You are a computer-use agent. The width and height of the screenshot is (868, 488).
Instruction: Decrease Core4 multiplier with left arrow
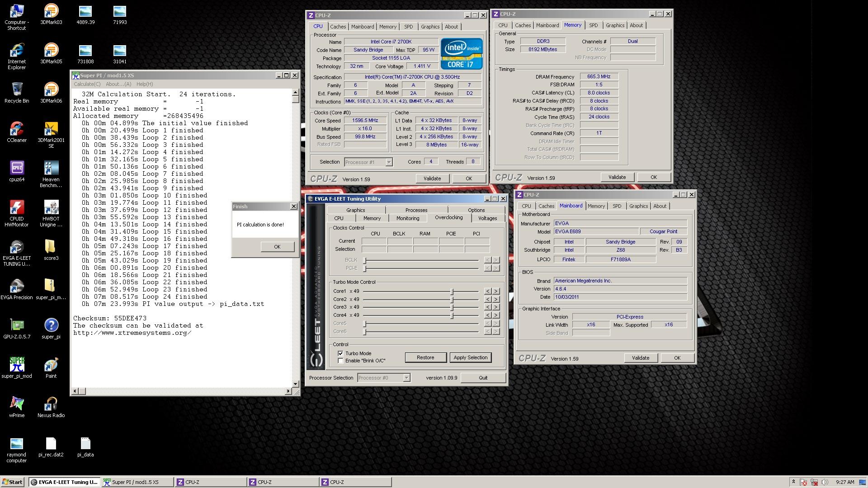(488, 315)
